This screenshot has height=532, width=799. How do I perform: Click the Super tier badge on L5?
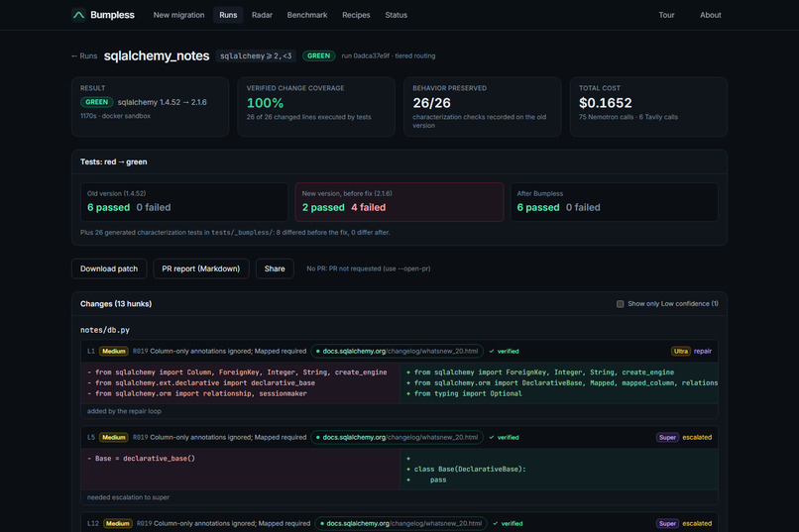[x=667, y=437]
